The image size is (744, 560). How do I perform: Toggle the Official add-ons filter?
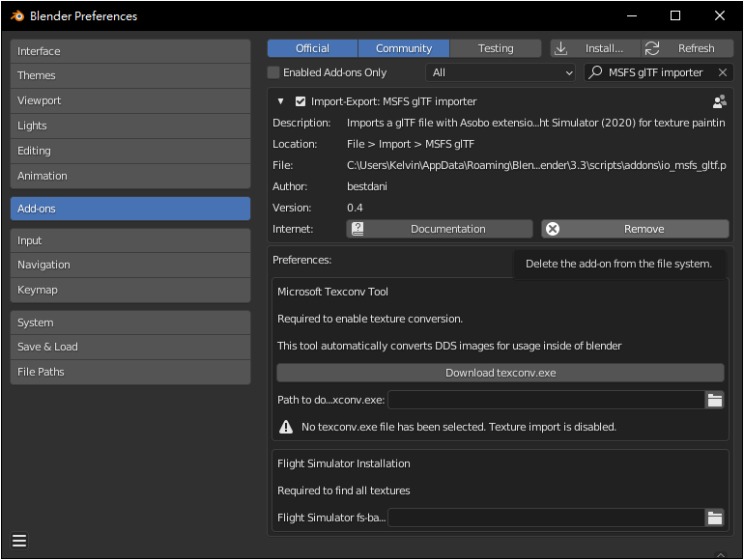(x=312, y=48)
